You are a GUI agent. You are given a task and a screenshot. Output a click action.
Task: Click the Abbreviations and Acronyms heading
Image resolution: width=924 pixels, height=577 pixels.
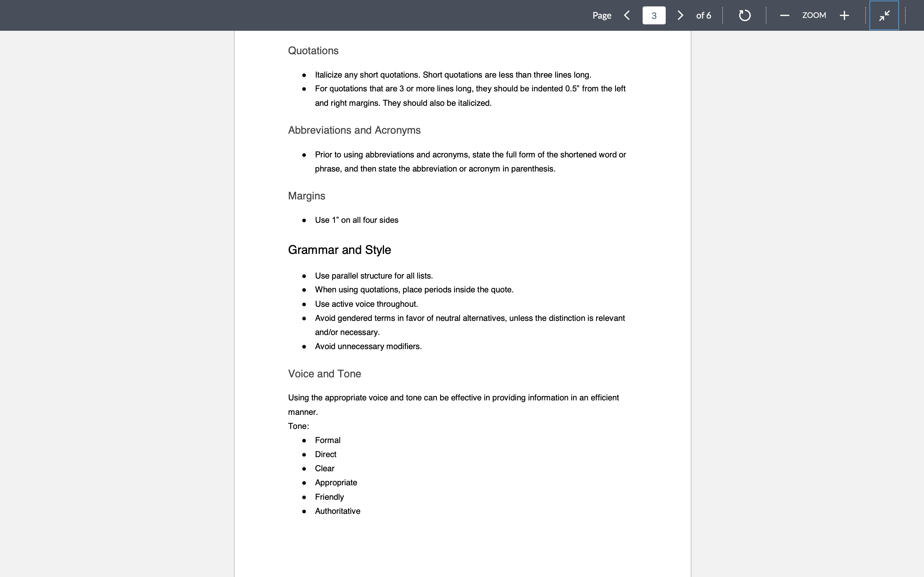(x=354, y=130)
